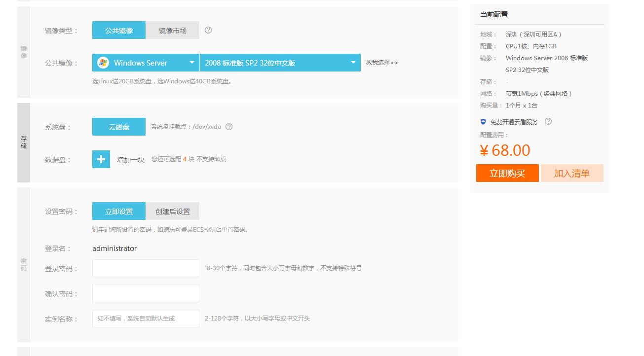This screenshot has width=644, height=356.
Task: Select 公共镜像 as the image type
Action: pos(118,30)
